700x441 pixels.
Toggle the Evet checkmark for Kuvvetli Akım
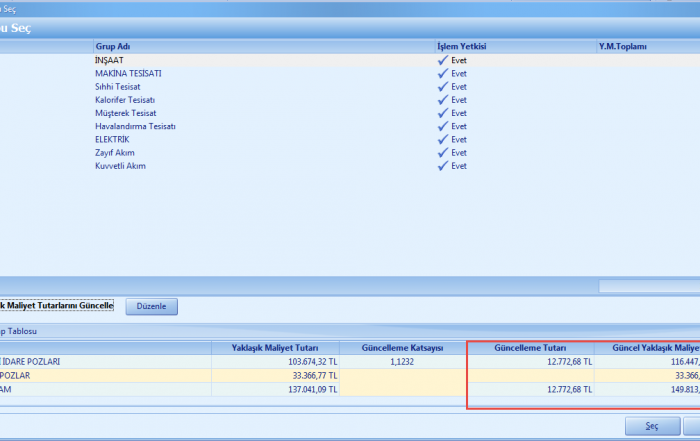pos(442,166)
